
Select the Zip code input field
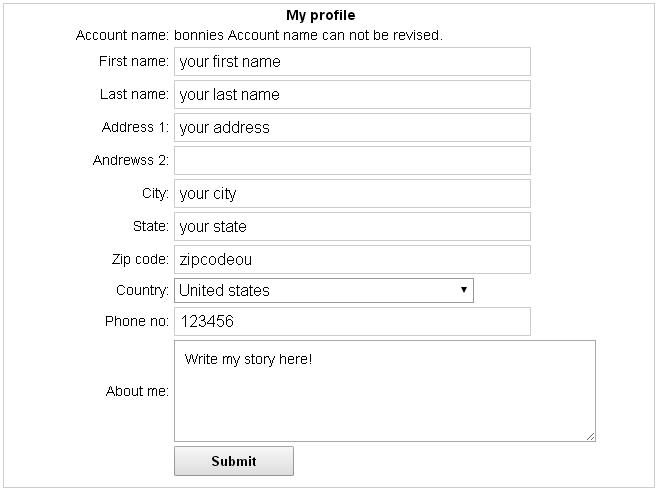click(352, 259)
